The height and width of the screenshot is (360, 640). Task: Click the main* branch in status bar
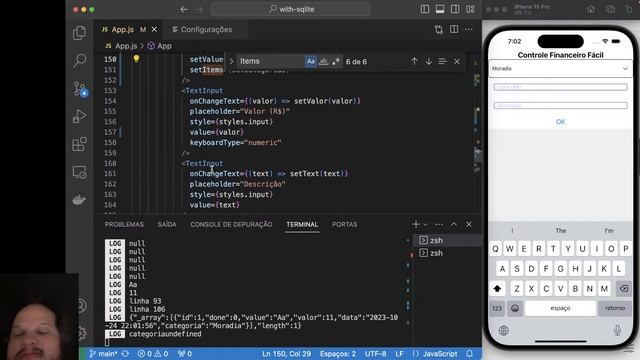[x=103, y=354]
